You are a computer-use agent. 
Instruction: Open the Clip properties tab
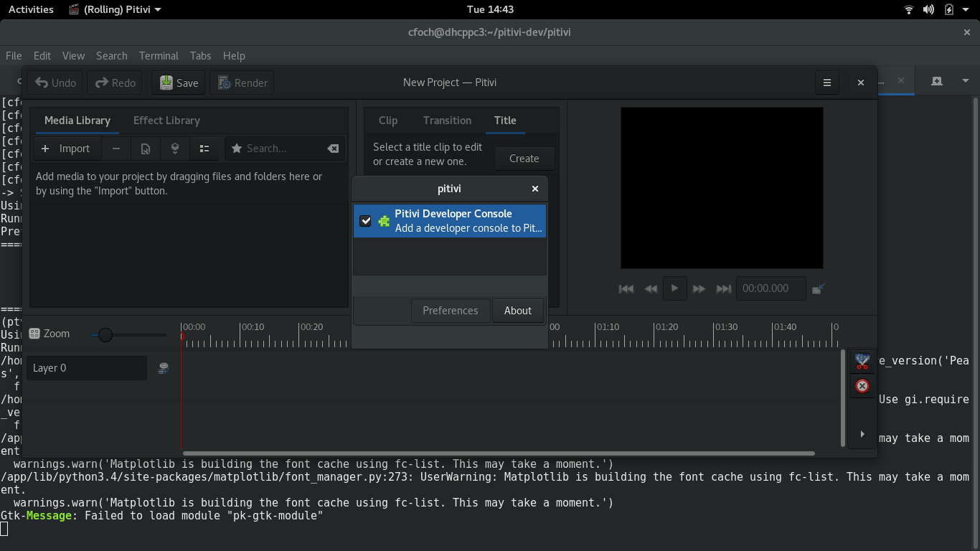coord(388,121)
